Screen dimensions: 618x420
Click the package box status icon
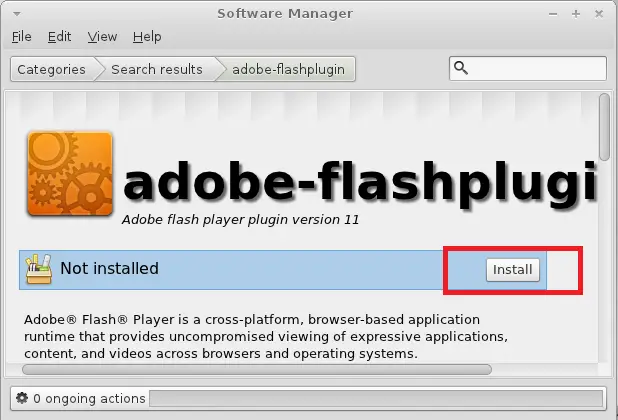38,269
